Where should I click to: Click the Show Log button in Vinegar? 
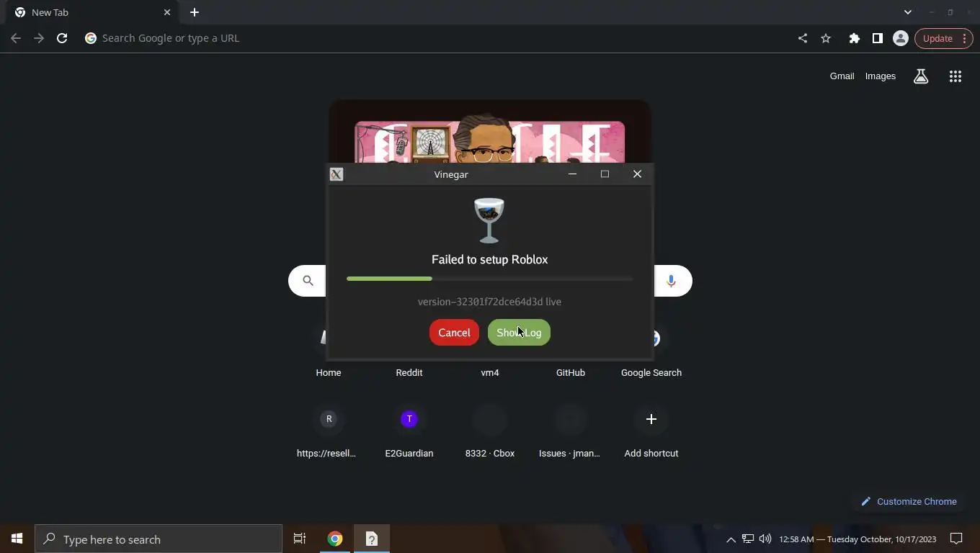coord(519,333)
